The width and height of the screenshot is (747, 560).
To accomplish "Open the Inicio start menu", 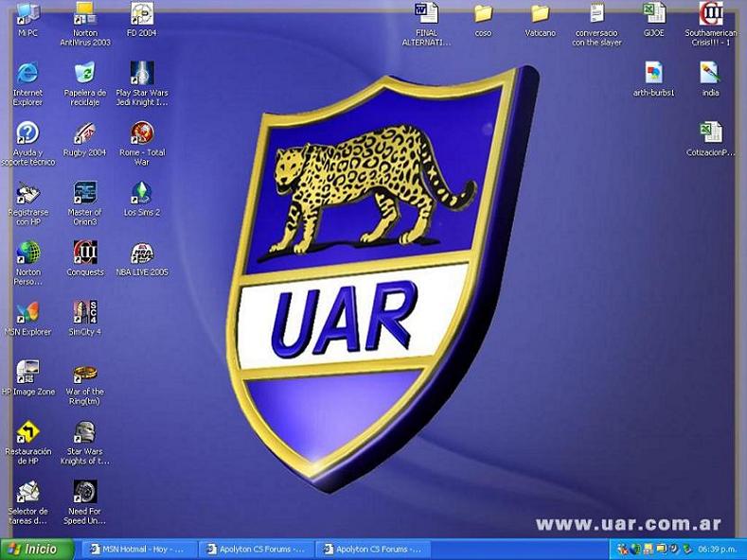I will pyautogui.click(x=36, y=549).
